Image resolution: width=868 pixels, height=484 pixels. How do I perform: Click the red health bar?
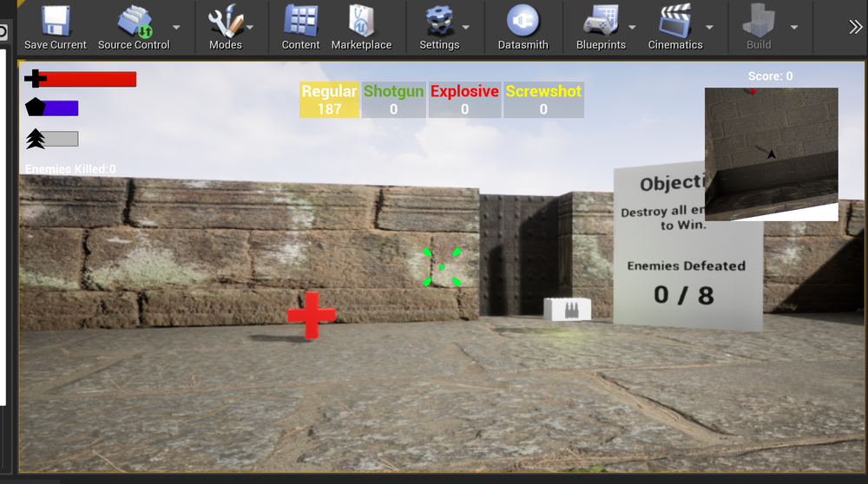coord(87,80)
